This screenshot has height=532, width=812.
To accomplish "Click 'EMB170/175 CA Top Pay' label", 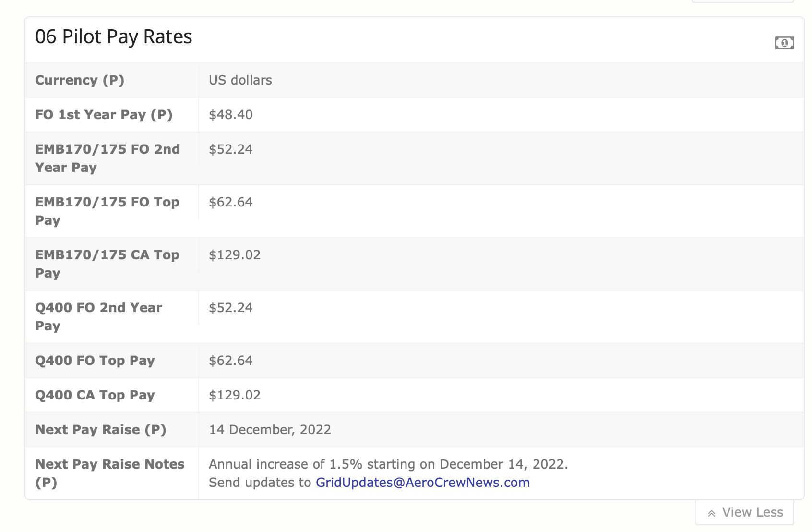I will [107, 264].
